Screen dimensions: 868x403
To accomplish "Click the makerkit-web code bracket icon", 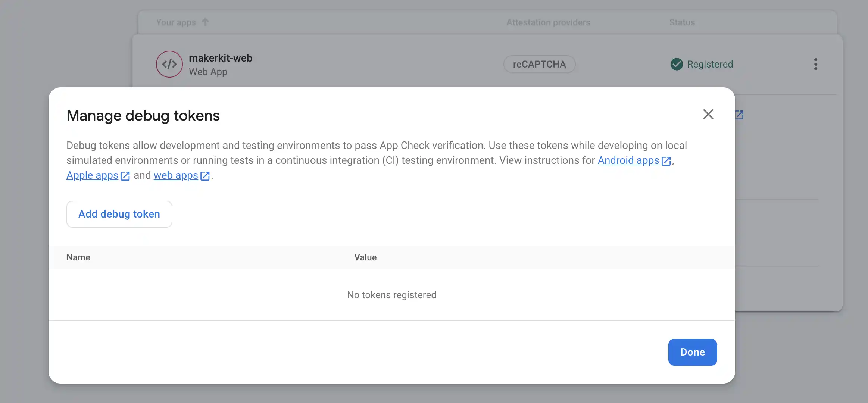I will click(169, 64).
